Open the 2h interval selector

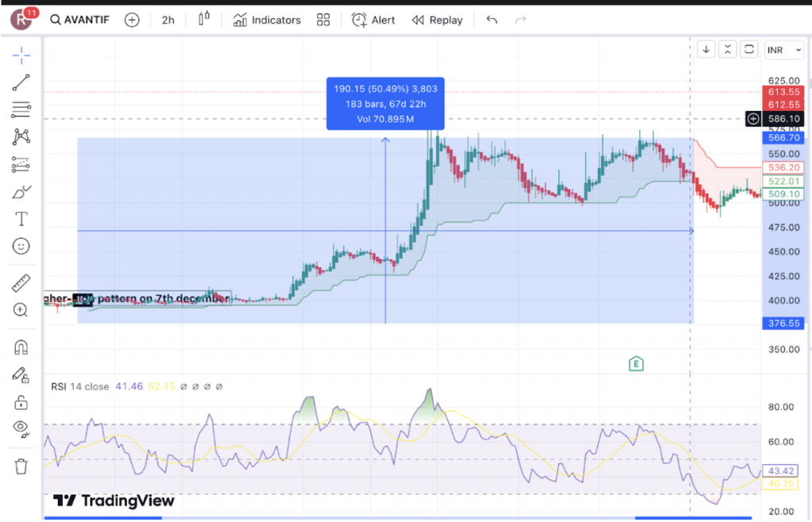167,20
